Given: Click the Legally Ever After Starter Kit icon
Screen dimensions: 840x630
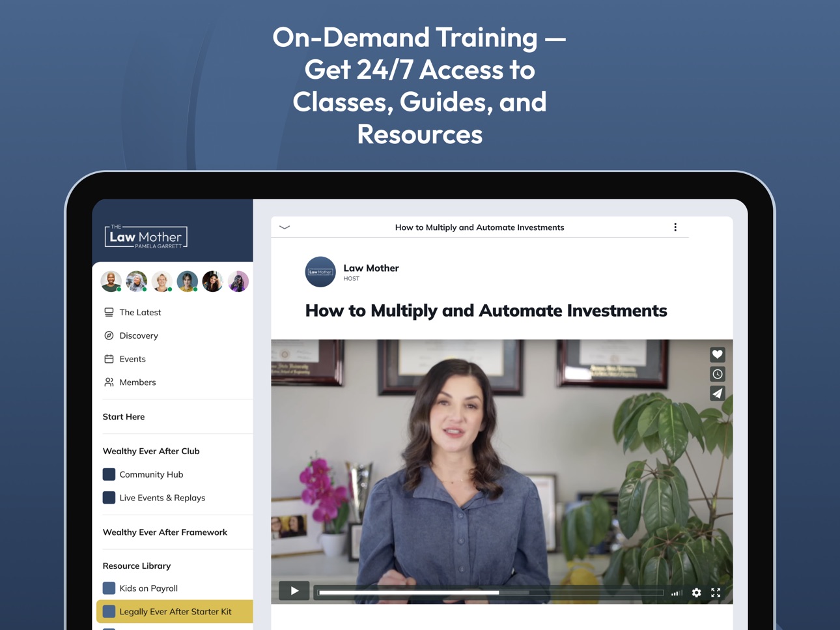Looking at the screenshot, I should (x=109, y=612).
